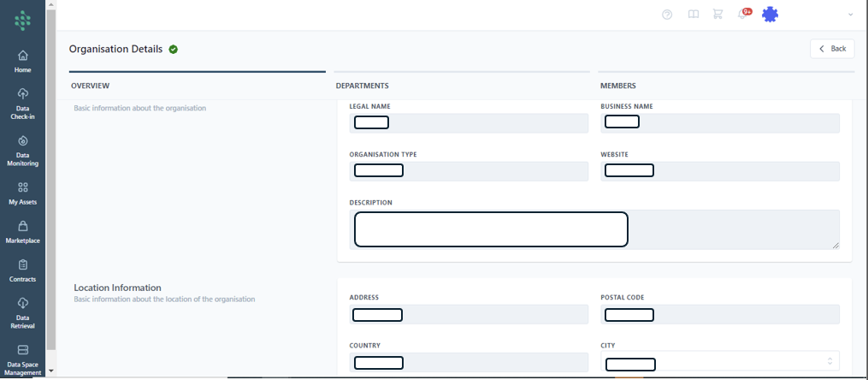Image resolution: width=868 pixels, height=380 pixels.
Task: Open My Assets section
Action: [x=22, y=193]
